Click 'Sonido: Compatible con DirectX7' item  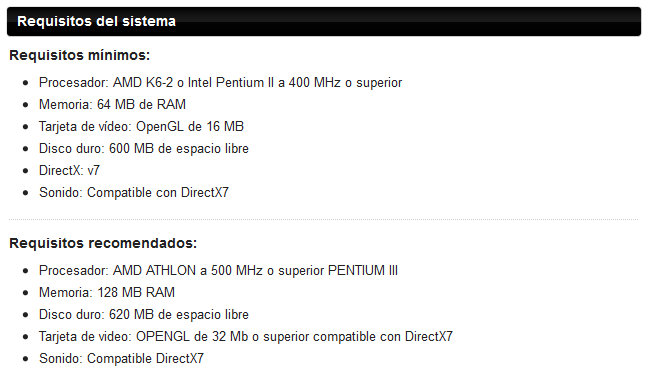point(134,192)
